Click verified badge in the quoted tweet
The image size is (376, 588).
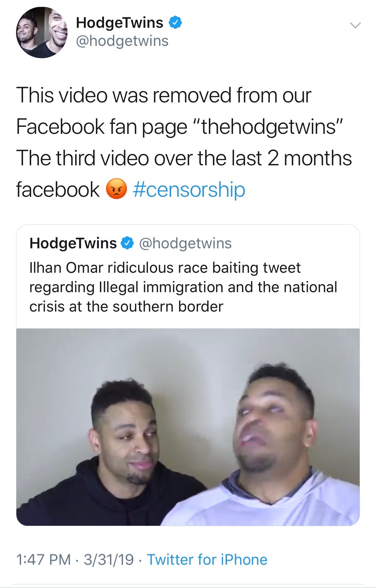127,243
